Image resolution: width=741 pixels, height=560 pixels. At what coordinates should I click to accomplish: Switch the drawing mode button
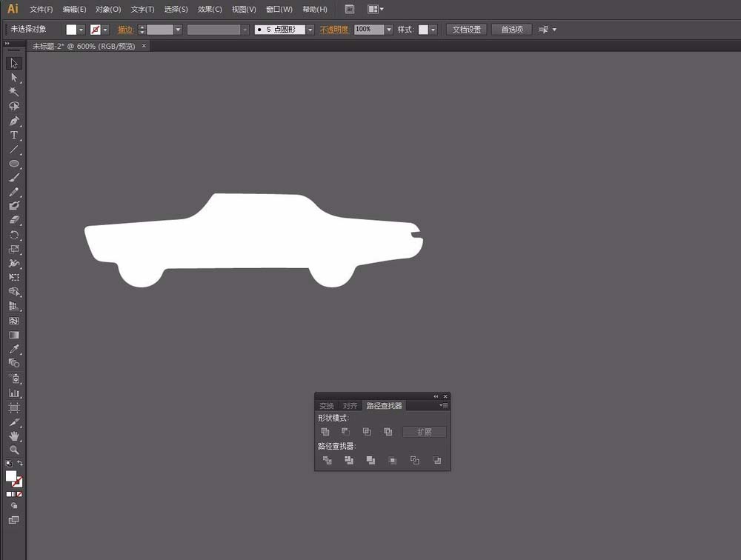(x=13, y=506)
